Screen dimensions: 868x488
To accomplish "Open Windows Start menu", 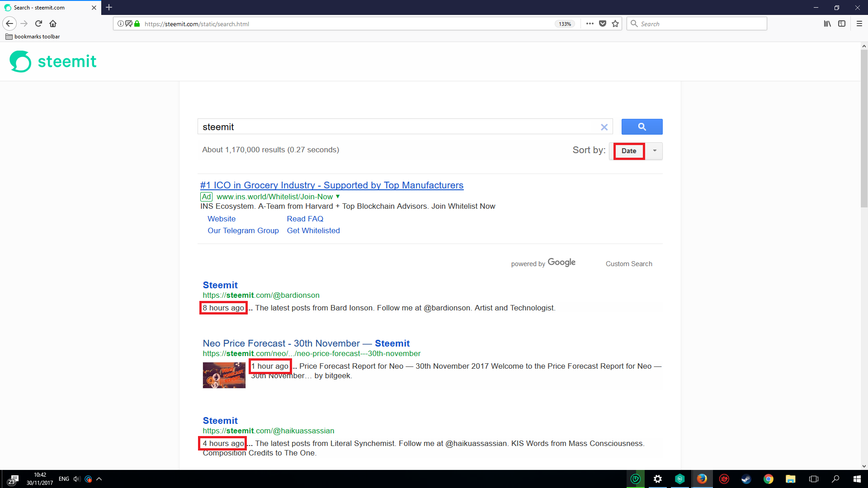I will pyautogui.click(x=857, y=479).
